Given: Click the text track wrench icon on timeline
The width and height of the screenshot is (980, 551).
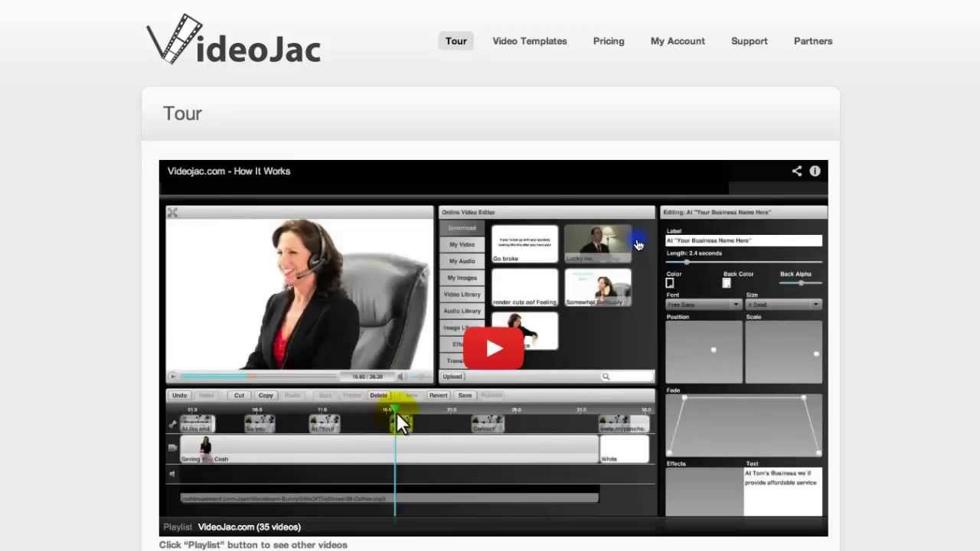Looking at the screenshot, I should click(172, 424).
